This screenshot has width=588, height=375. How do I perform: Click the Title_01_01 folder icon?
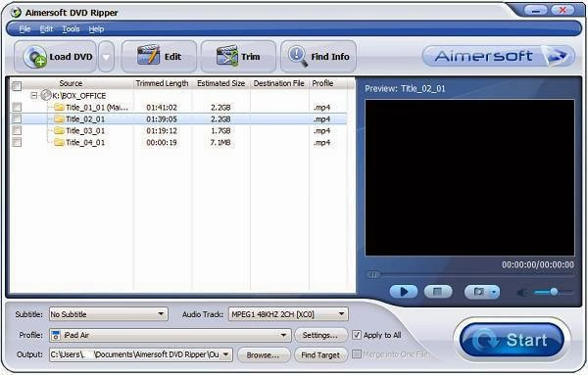click(x=59, y=108)
